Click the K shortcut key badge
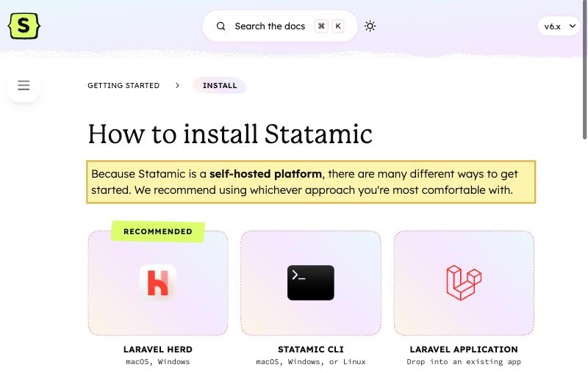Viewport: 588px width, 373px height. 338,26
